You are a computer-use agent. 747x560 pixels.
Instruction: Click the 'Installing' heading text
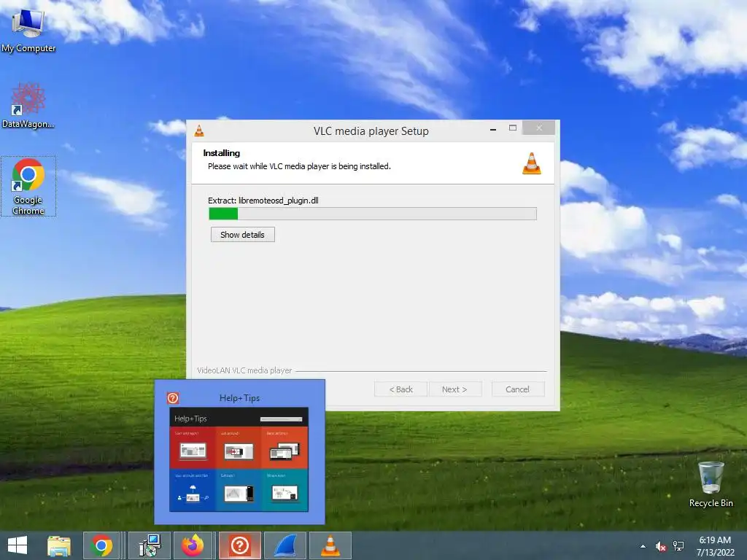point(222,153)
